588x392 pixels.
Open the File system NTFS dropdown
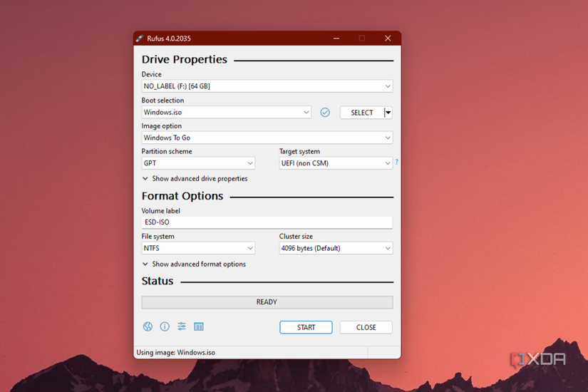pos(198,248)
